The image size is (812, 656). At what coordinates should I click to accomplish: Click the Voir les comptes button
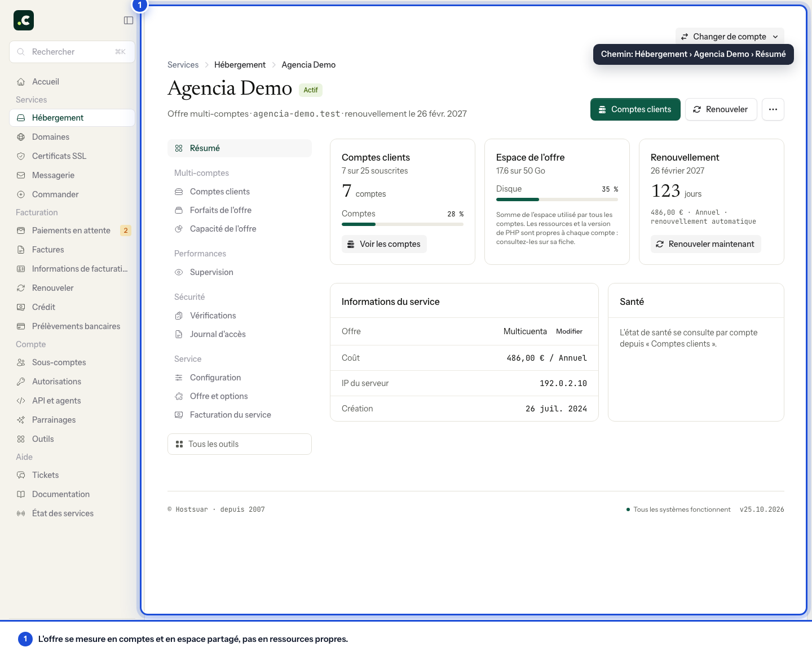click(384, 244)
